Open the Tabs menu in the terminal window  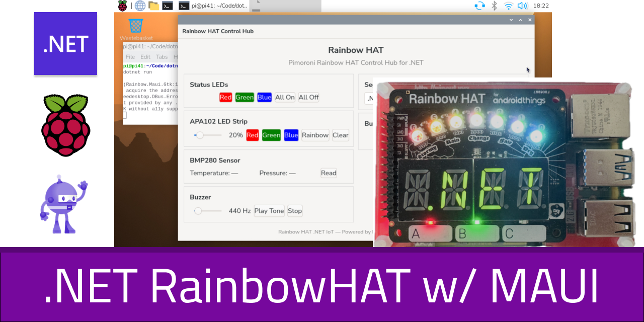[x=162, y=57]
